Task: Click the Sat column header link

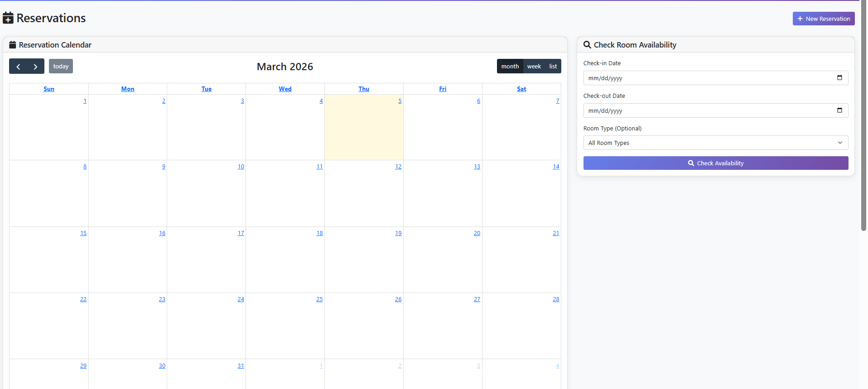Action: pyautogui.click(x=521, y=89)
